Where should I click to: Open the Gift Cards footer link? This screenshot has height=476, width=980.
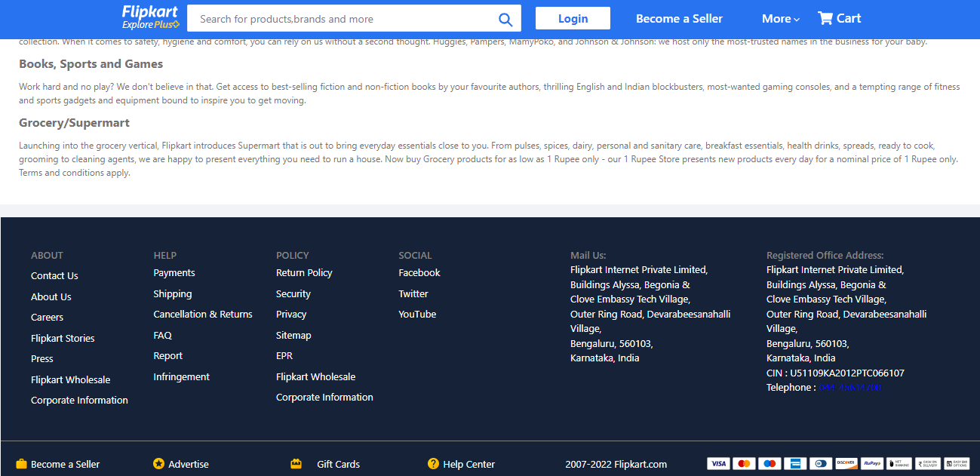[338, 465]
